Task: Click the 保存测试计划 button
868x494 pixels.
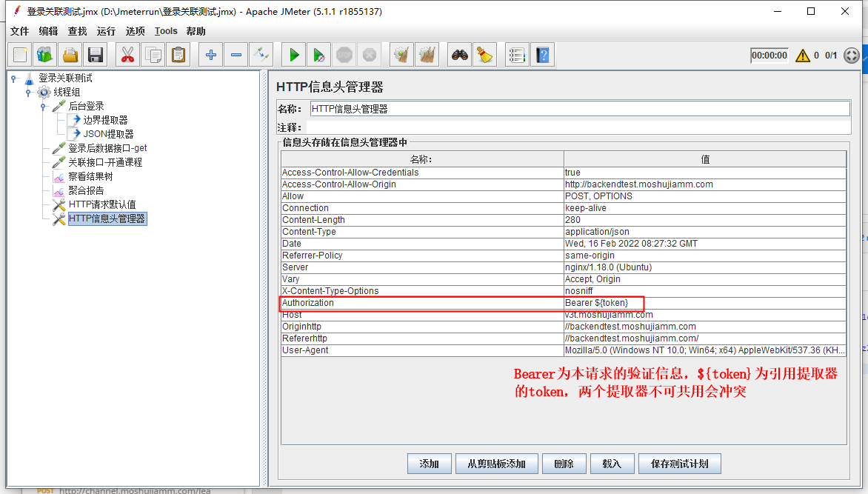Action: coord(680,464)
